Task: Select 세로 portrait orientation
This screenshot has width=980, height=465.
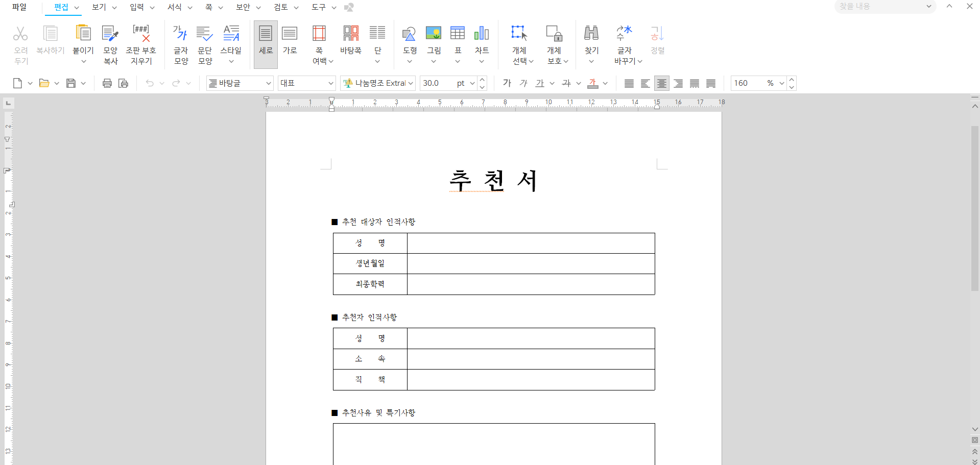Action: pyautogui.click(x=266, y=44)
